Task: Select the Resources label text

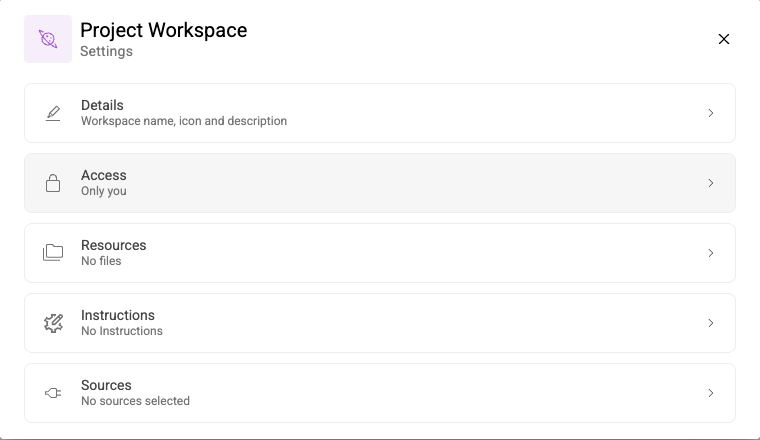Action: [x=114, y=245]
